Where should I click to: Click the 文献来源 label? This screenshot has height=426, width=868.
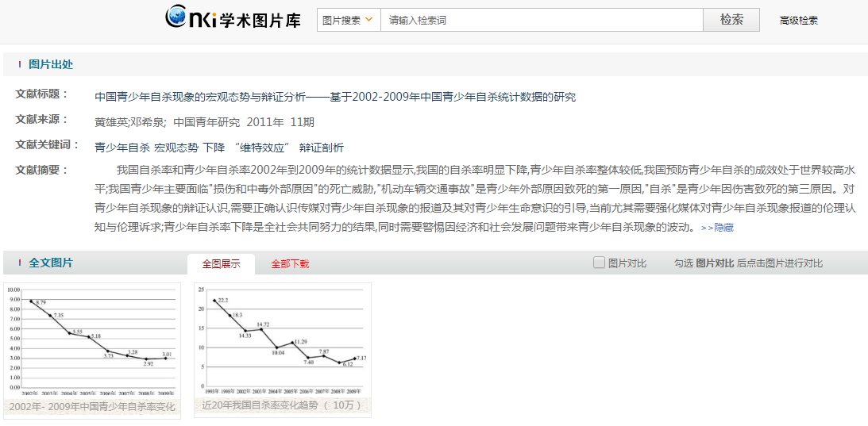pyautogui.click(x=41, y=119)
